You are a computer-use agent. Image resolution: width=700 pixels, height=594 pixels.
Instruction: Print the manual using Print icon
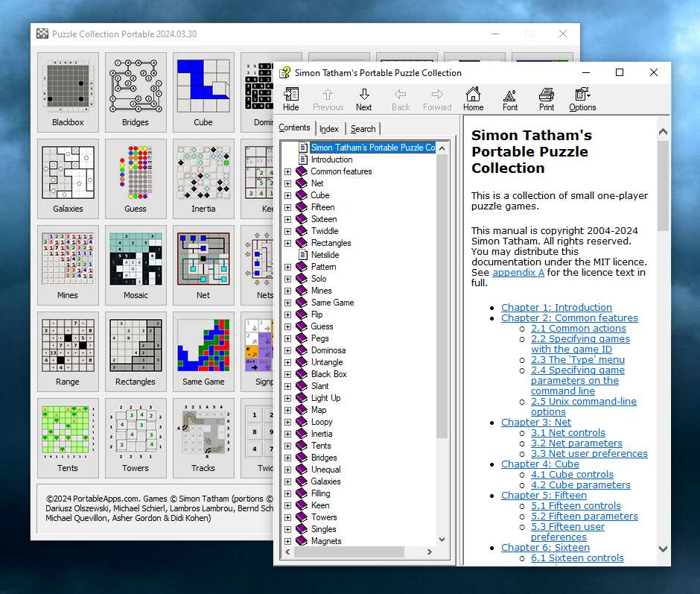click(x=547, y=99)
